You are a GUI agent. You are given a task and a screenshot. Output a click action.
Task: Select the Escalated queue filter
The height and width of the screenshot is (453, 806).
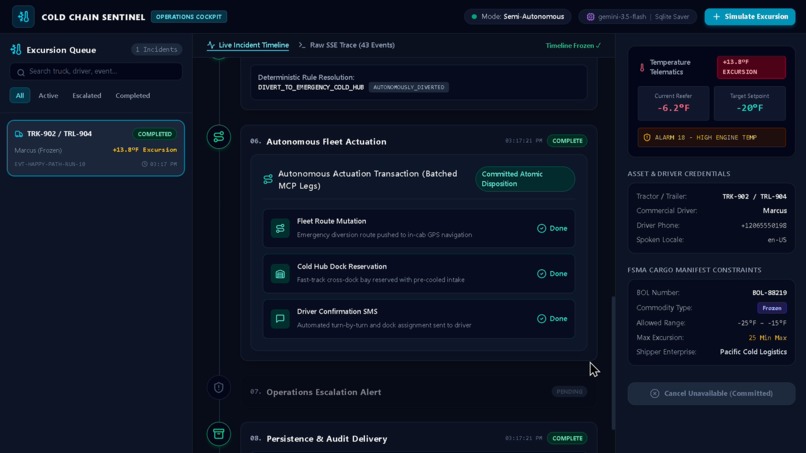coord(86,96)
